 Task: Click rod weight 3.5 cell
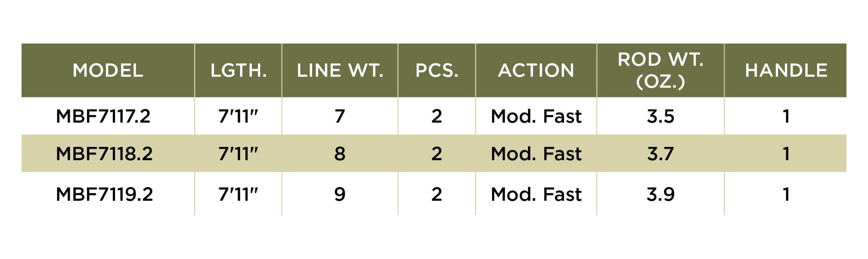pyautogui.click(x=660, y=116)
